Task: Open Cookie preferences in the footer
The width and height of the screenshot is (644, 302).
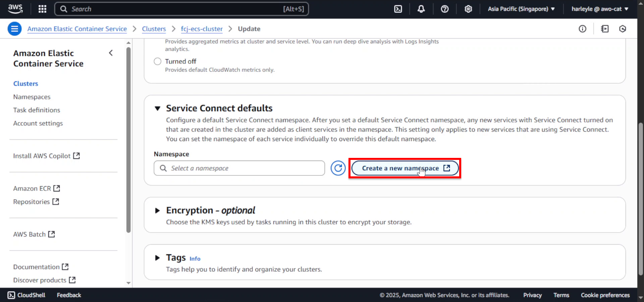Action: click(x=605, y=295)
